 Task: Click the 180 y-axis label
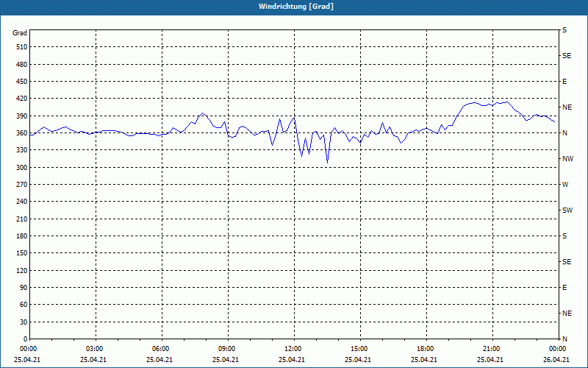22,236
